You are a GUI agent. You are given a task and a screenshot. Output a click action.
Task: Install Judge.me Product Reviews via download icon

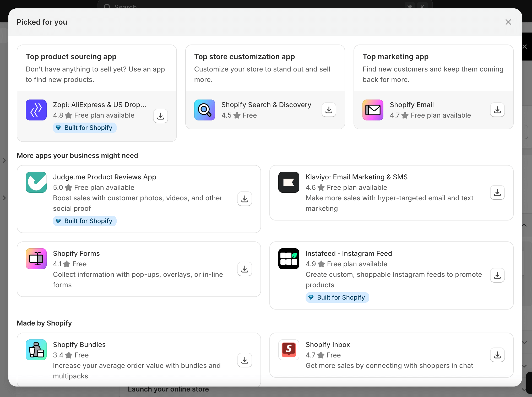245,199
